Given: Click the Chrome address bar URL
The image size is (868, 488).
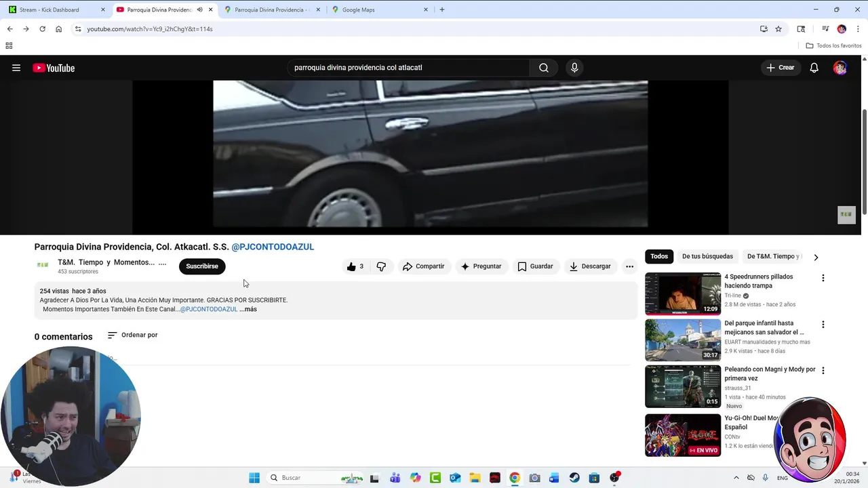Looking at the screenshot, I should [x=150, y=29].
